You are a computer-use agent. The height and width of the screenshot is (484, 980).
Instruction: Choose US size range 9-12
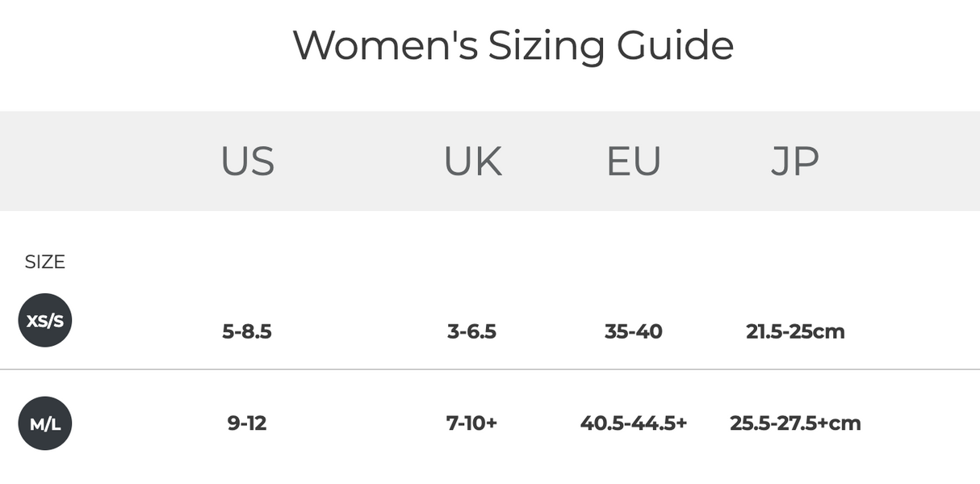[247, 423]
